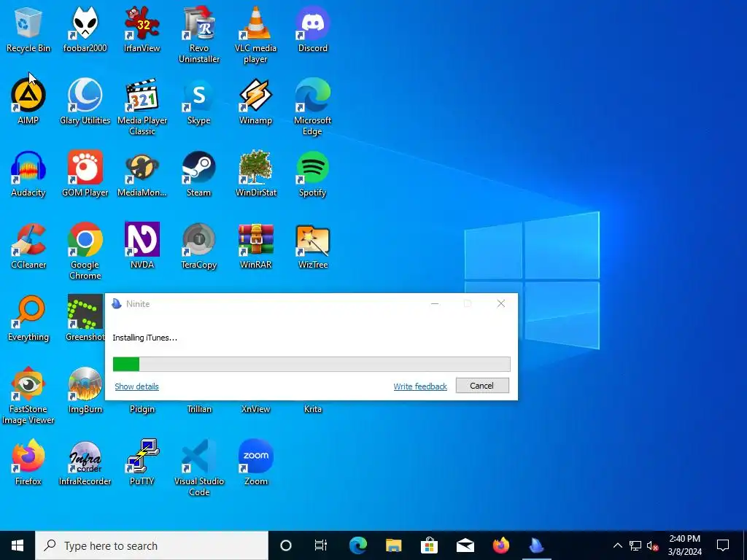Viewport: 747px width, 560px height.
Task: Click the Pidgin desktop label
Action: coord(142,409)
